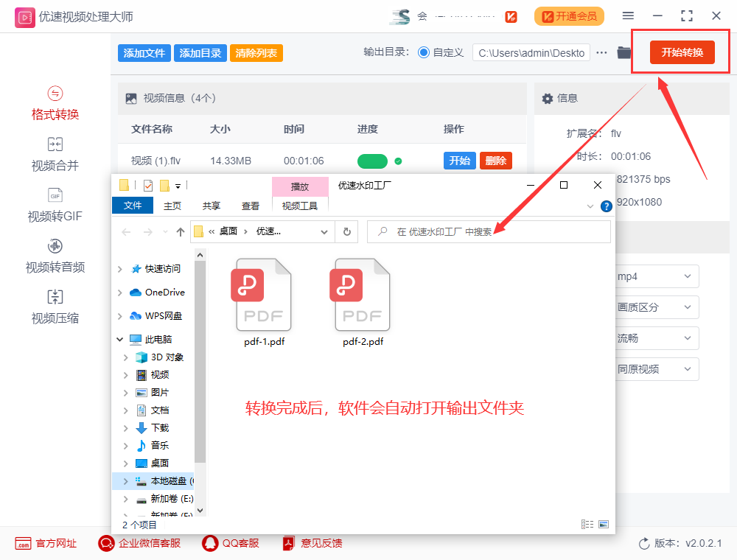This screenshot has width=737, height=560.
Task: Open Explorer recent locations dropdown arrow
Action: (x=165, y=231)
